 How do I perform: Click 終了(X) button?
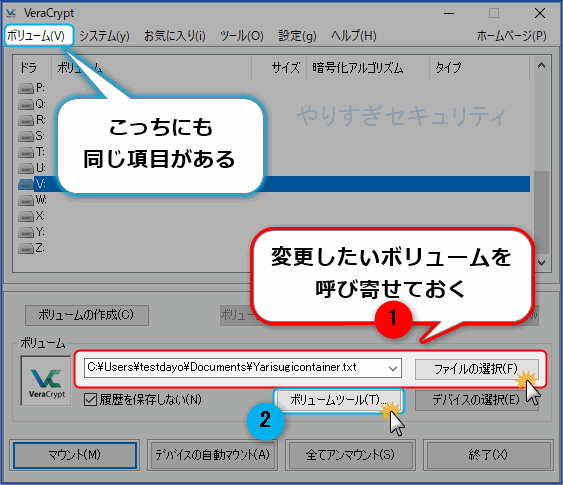coord(488,455)
